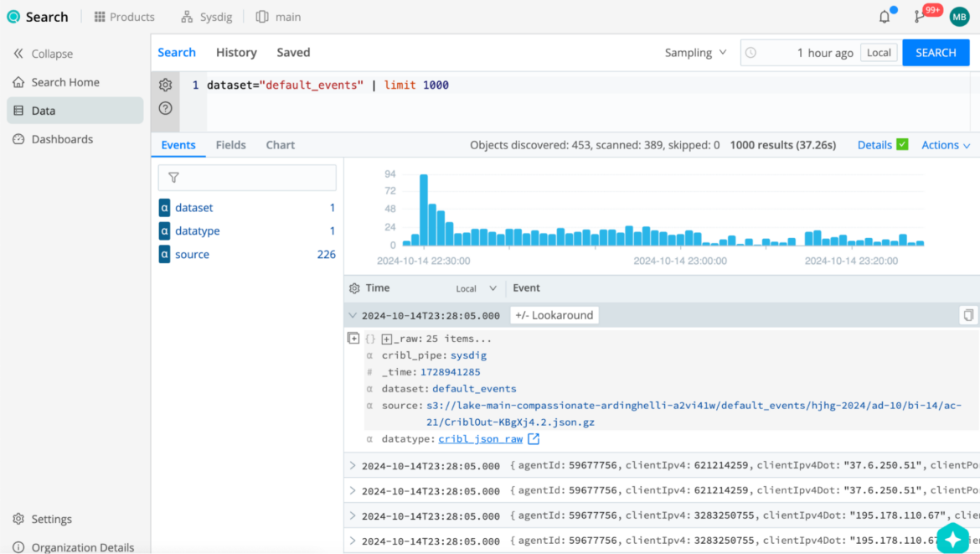The width and height of the screenshot is (980, 554).
Task: Select the Fields results tab
Action: tap(230, 145)
